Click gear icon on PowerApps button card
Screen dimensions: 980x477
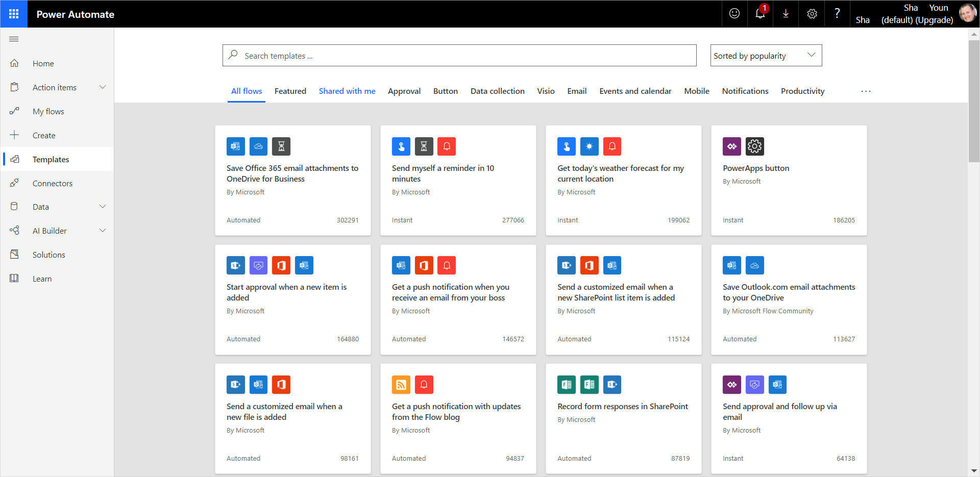(x=754, y=146)
